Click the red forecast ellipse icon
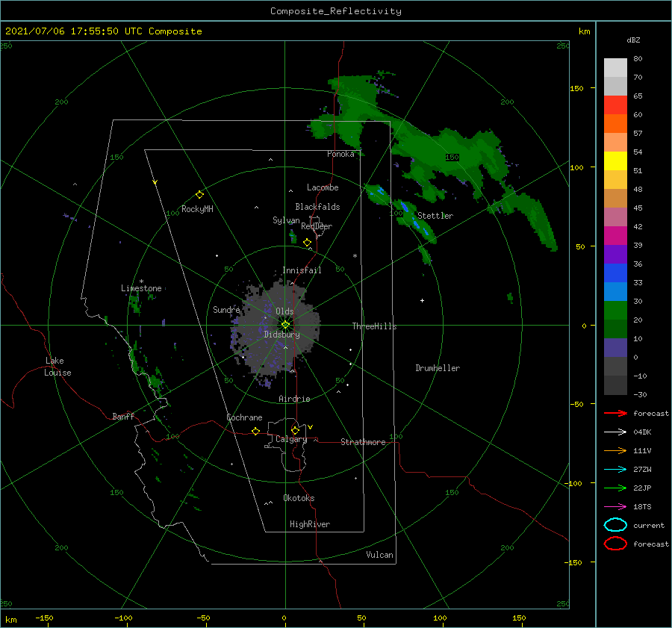Screen dimensions: 672x628 pyautogui.click(x=615, y=544)
